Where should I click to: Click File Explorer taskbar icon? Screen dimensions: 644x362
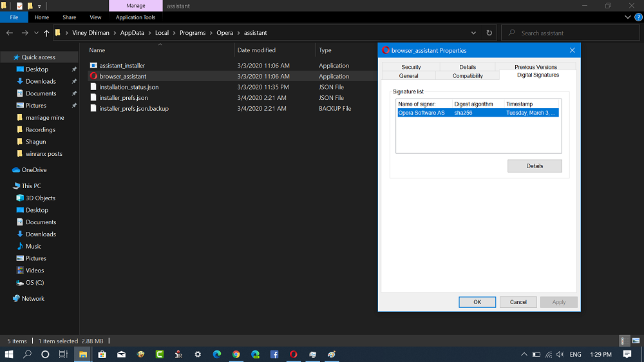click(83, 354)
